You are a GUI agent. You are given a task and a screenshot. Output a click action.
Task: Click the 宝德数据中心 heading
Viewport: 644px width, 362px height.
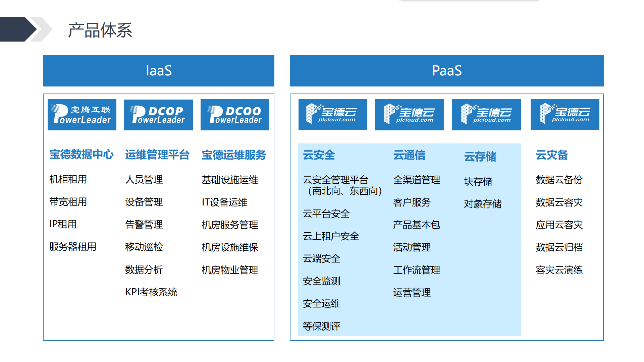pos(82,155)
